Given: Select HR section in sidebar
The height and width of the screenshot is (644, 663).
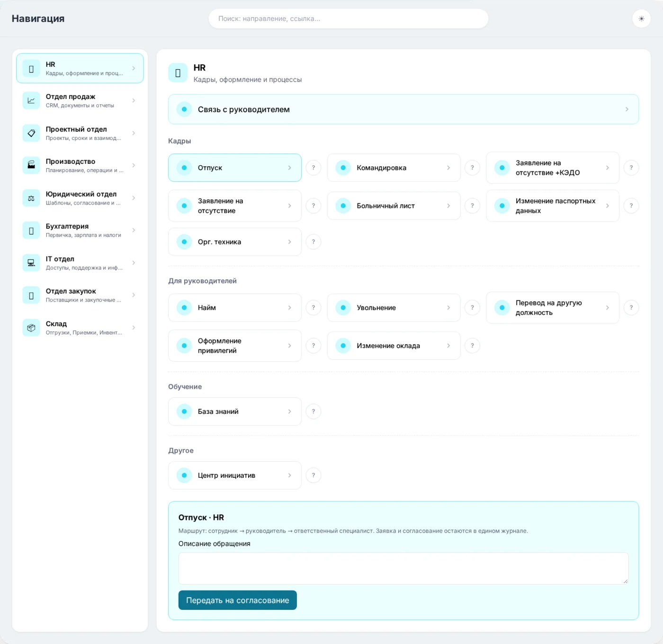Looking at the screenshot, I should (80, 68).
